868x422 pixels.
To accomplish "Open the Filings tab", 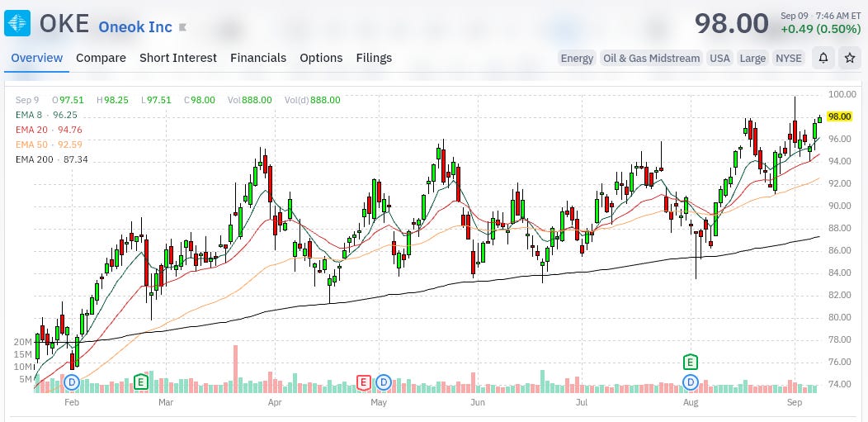I will 374,58.
